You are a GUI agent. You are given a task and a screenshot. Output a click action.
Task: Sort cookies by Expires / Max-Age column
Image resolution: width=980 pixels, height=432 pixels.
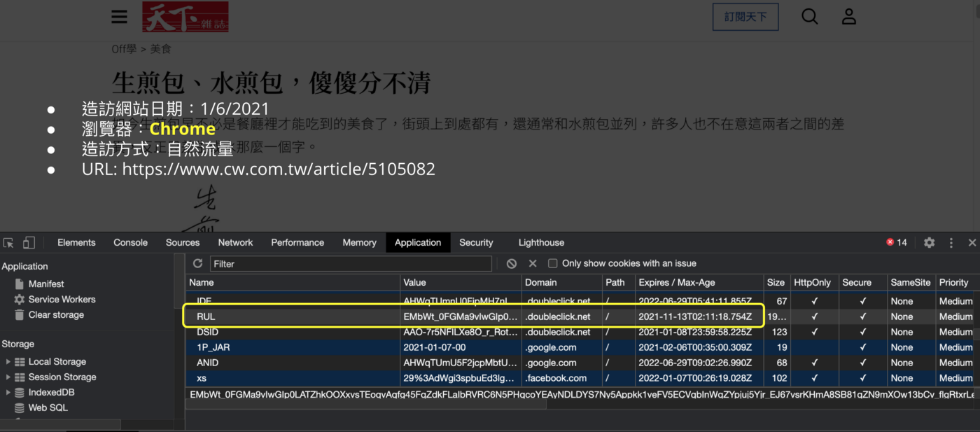click(699, 283)
